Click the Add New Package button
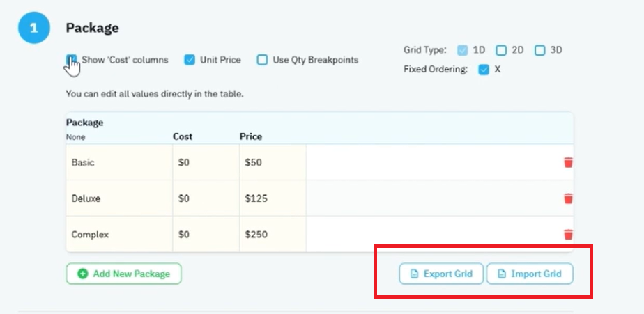 [123, 274]
